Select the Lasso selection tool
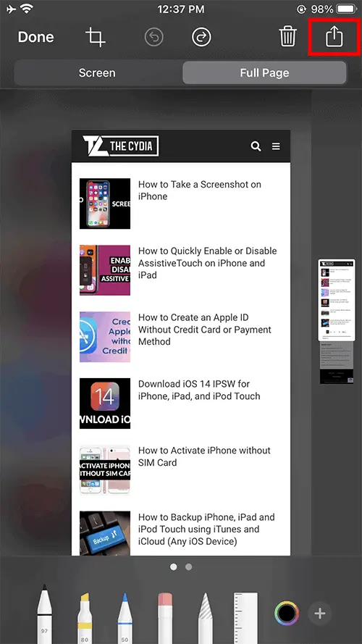This screenshot has height=644, width=362. click(205, 618)
